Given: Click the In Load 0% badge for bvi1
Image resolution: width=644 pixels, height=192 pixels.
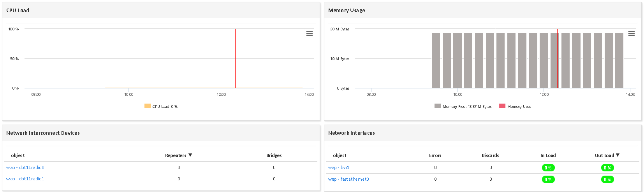Looking at the screenshot, I should click(548, 168).
